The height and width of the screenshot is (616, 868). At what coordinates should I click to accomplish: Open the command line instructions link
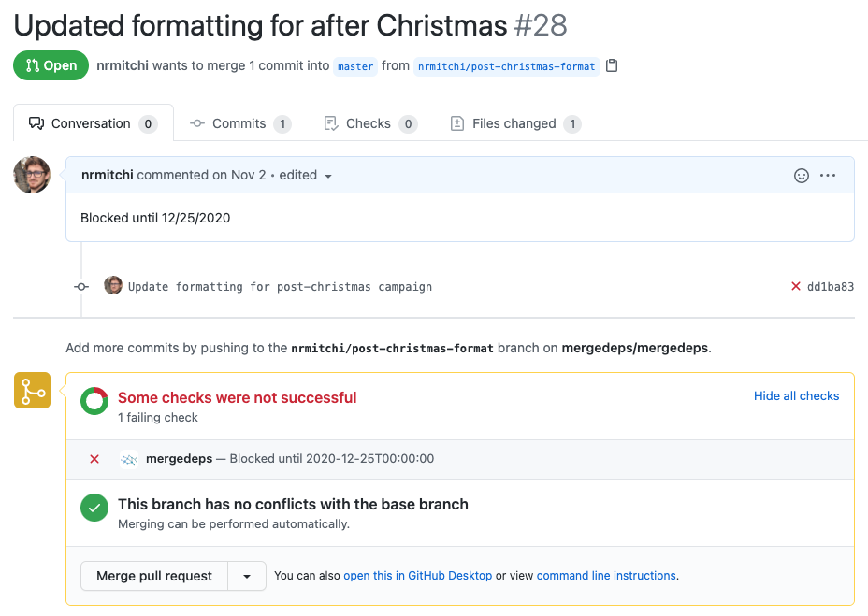606,576
